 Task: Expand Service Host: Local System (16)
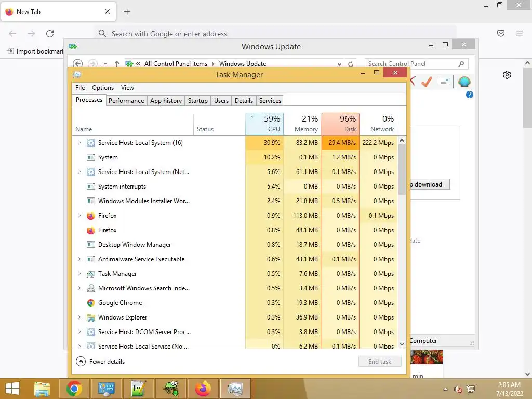point(79,143)
